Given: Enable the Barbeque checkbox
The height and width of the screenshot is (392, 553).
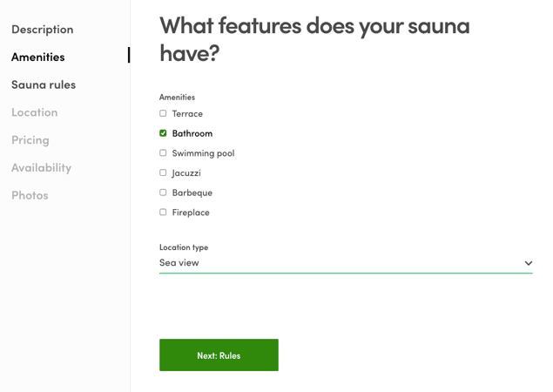Looking at the screenshot, I should [x=163, y=193].
